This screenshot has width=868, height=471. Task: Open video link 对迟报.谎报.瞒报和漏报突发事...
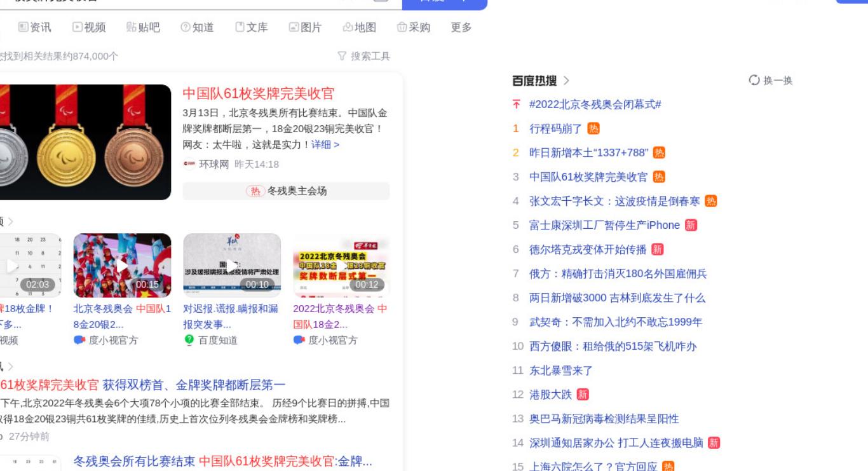231,317
